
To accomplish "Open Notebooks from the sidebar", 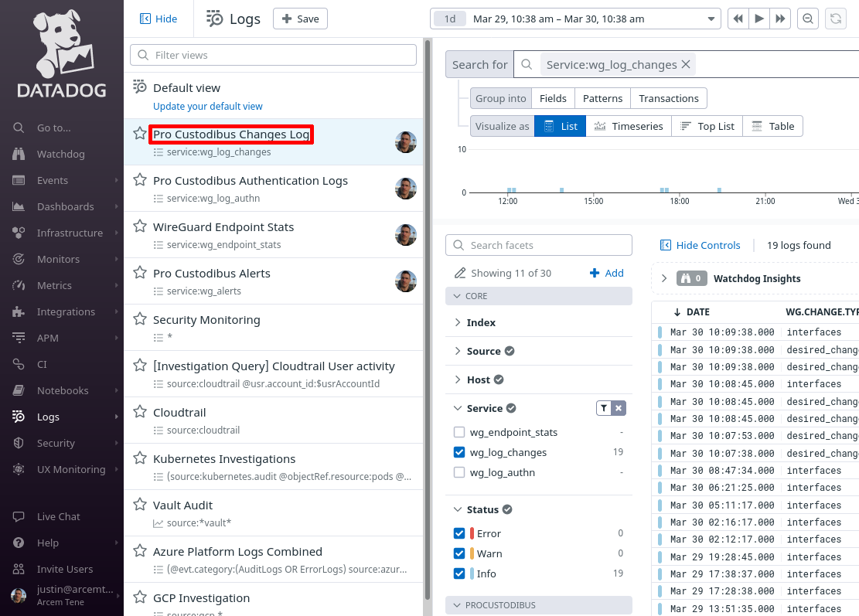I will pyautogui.click(x=61, y=390).
